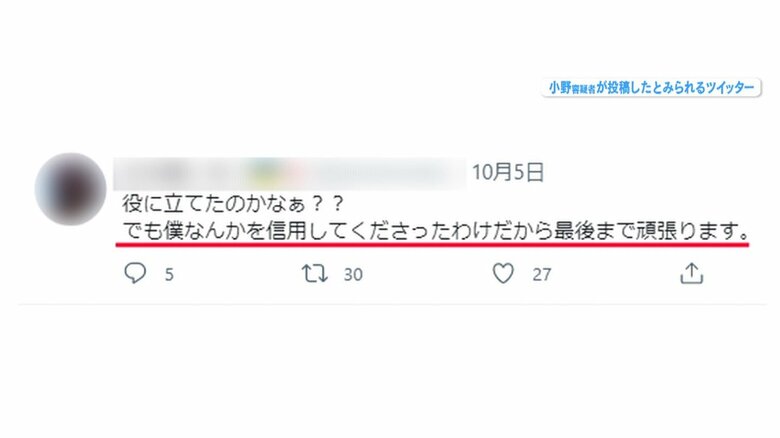This screenshot has width=780, height=438.
Task: Click the word ツイッター in the caption
Action: [730, 88]
